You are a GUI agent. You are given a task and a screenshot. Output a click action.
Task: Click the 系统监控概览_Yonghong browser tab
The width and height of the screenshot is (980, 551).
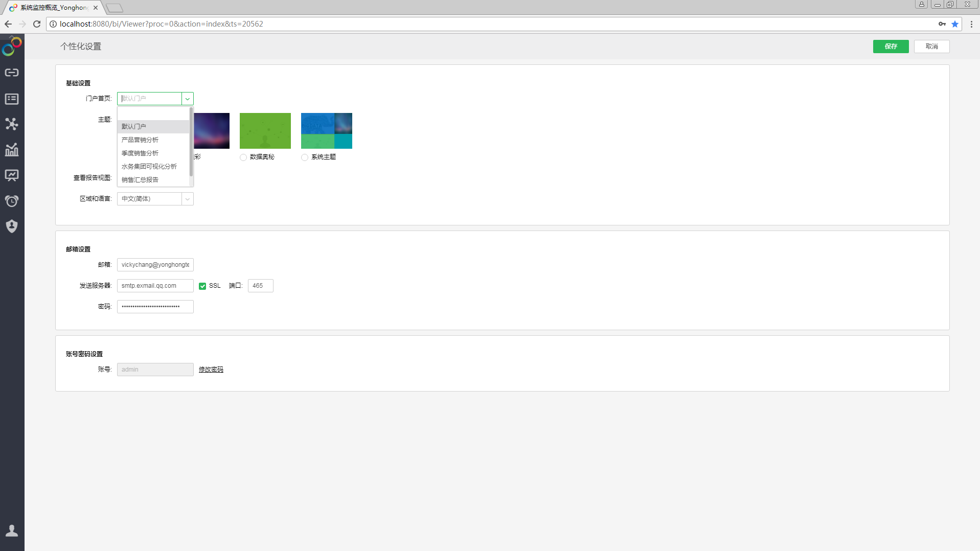coord(54,8)
